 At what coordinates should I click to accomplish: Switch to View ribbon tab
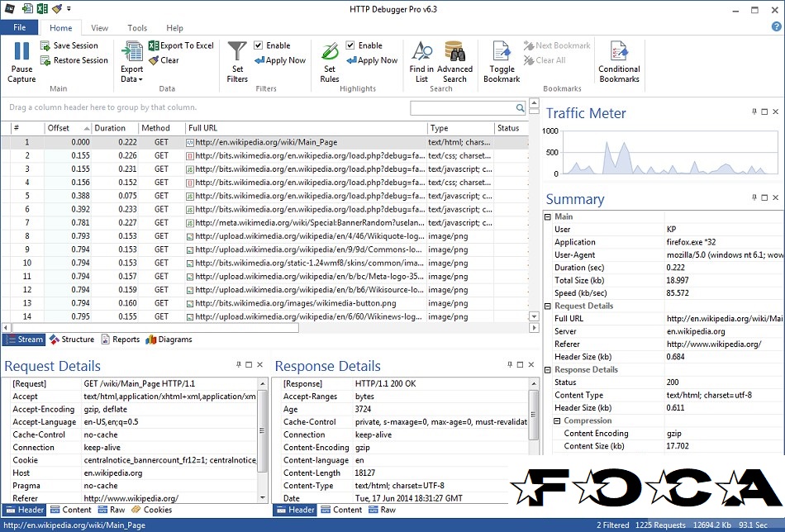[x=99, y=28]
